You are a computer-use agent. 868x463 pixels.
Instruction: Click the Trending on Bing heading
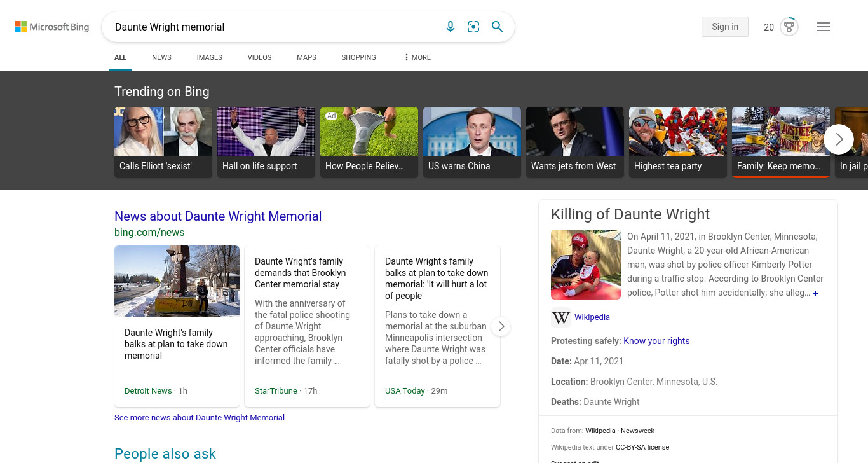162,92
